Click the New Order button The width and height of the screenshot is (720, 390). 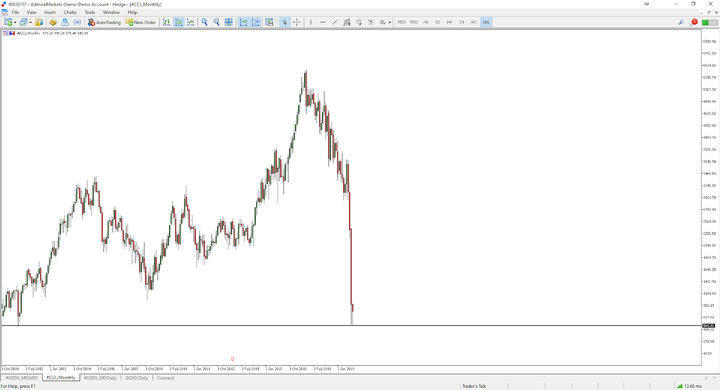coord(141,22)
